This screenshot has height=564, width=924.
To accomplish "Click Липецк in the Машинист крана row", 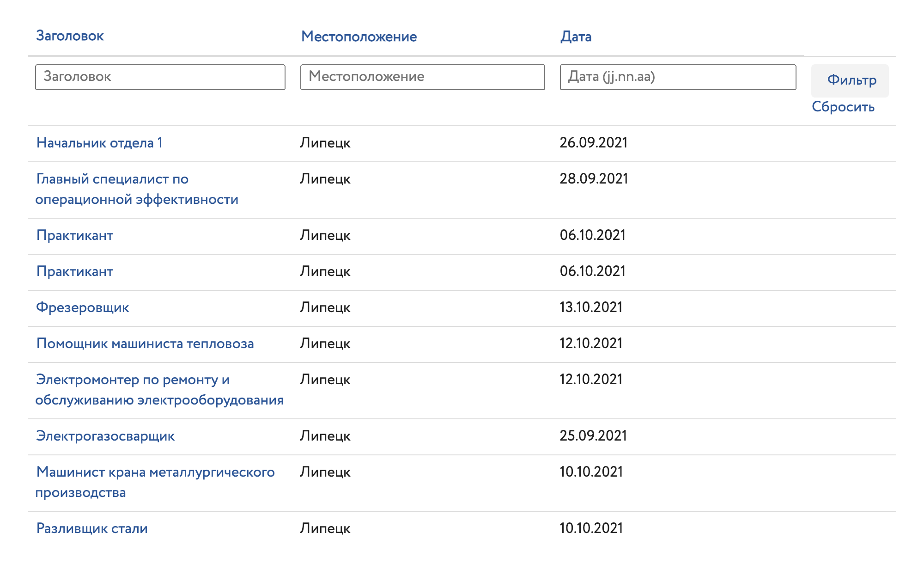I will point(325,472).
